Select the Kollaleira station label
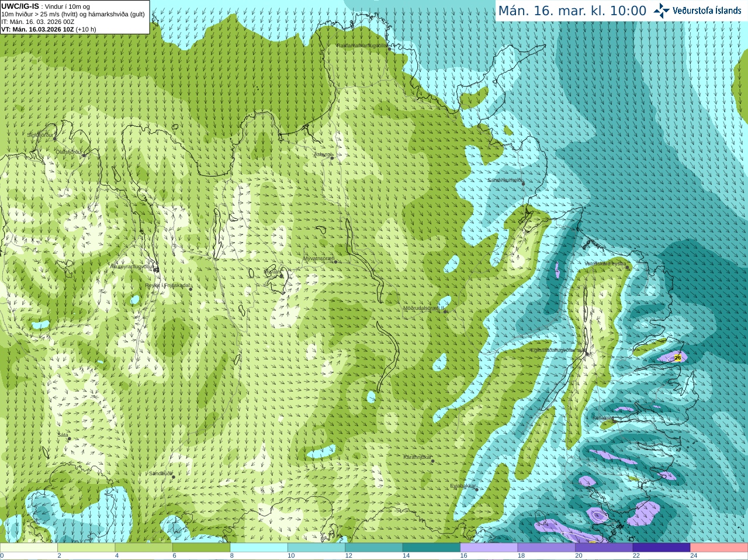This screenshot has height=560, width=748. pos(603,418)
